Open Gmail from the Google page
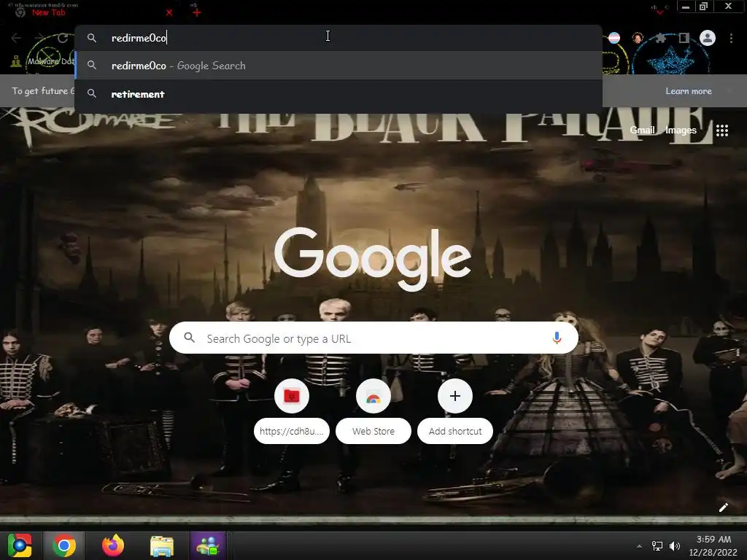Image resolution: width=747 pixels, height=560 pixels. [642, 130]
